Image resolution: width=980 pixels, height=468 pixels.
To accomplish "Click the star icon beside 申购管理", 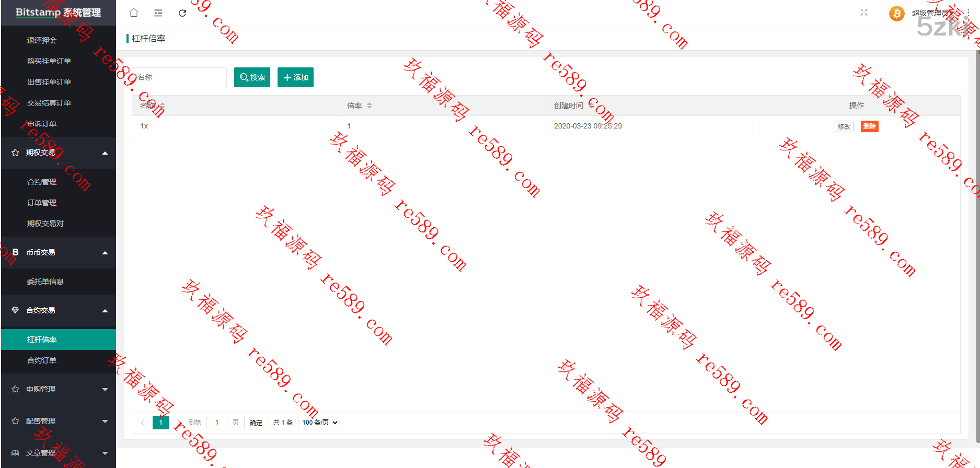I will click(x=15, y=389).
